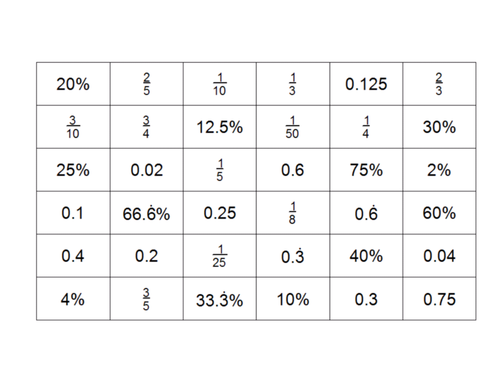Image resolution: width=500 pixels, height=386 pixels.
Task: Click the 0.75 cell
Action: click(x=439, y=299)
